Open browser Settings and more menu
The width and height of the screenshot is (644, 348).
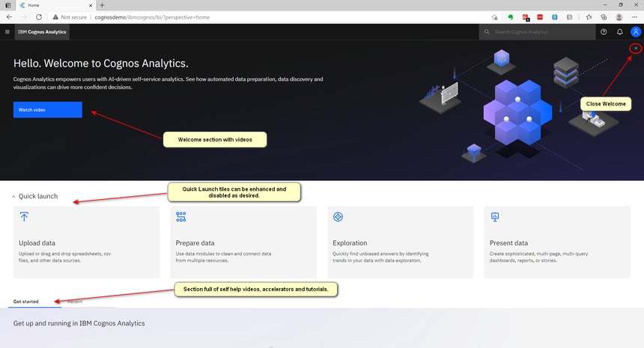point(634,17)
